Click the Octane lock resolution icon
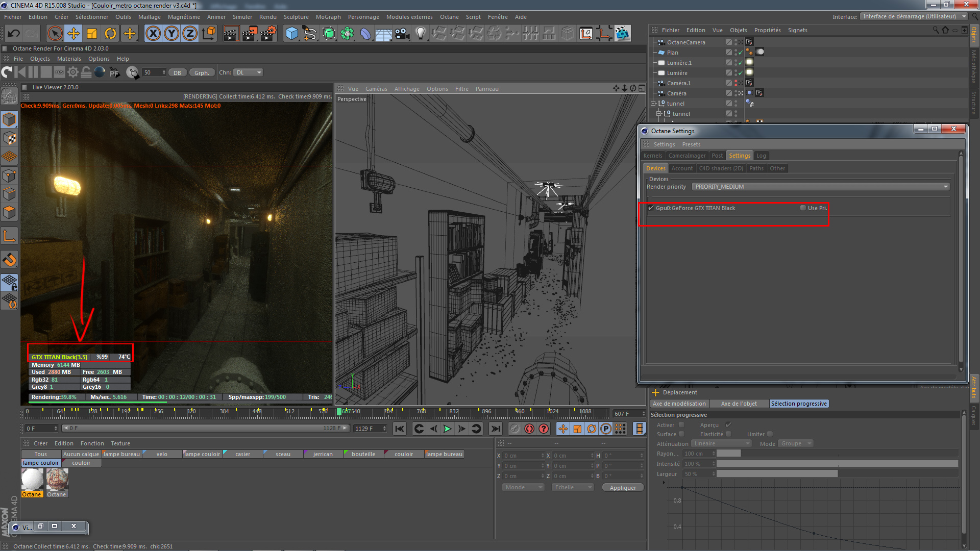 pyautogui.click(x=86, y=72)
